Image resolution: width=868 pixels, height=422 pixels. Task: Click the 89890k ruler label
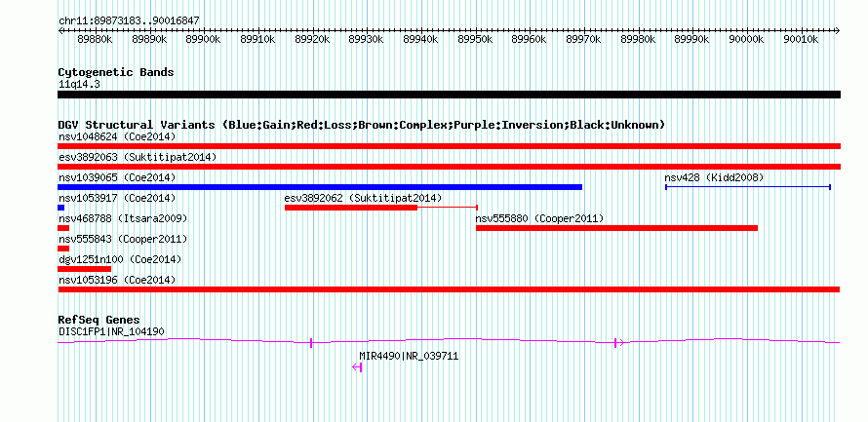(x=149, y=40)
